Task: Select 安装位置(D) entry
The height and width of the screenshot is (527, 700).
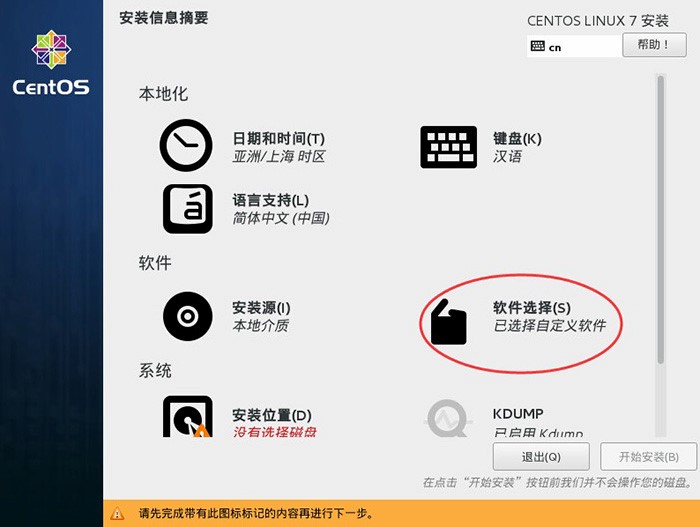Action: coord(272,415)
